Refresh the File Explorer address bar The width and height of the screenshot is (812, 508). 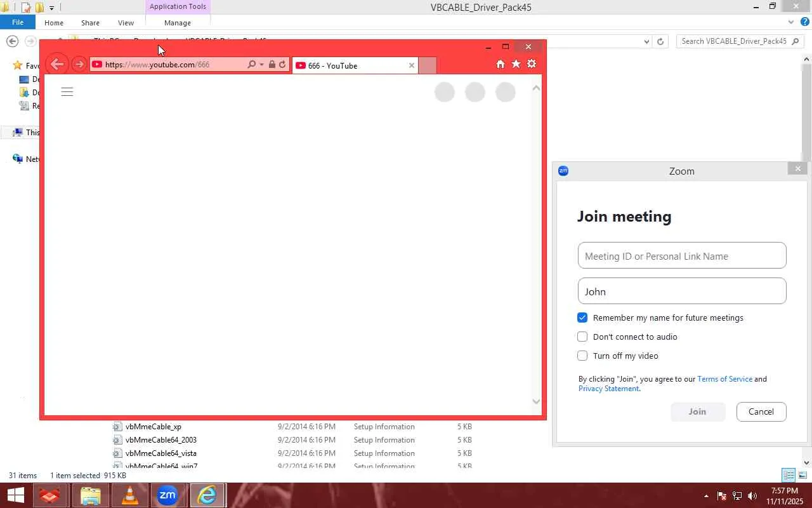pyautogui.click(x=660, y=41)
